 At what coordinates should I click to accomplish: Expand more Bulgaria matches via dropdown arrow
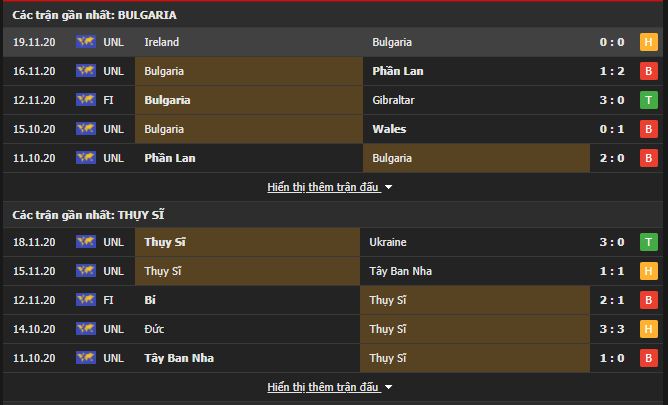[388, 187]
